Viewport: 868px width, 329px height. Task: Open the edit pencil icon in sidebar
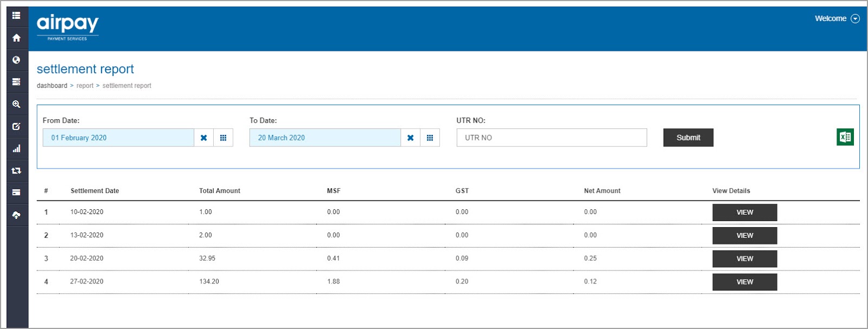tap(16, 126)
